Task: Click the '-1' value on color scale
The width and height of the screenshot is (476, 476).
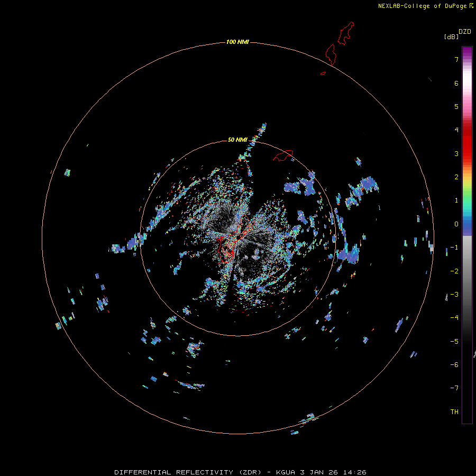Action: (x=454, y=248)
